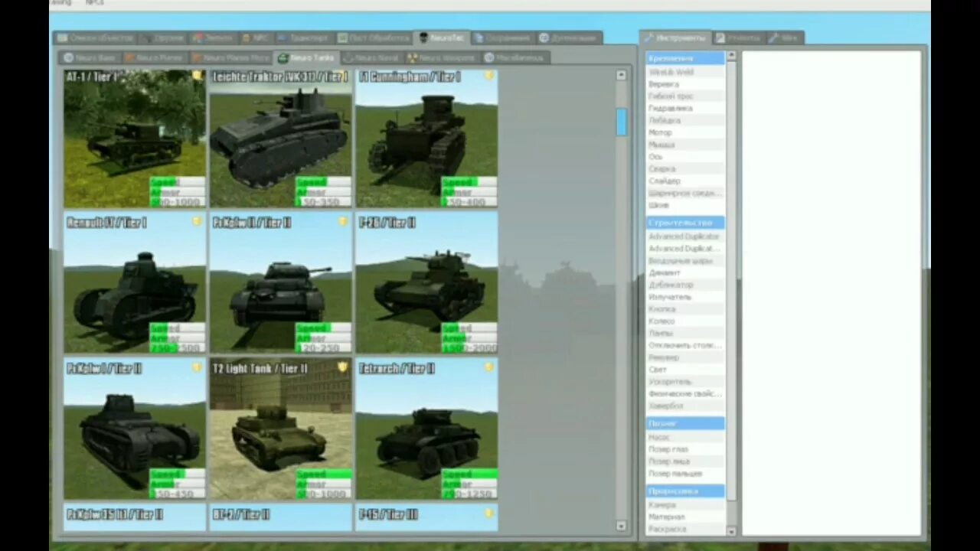The height and width of the screenshot is (551, 980).
Task: Switch to the Инструменты tab
Action: pos(675,37)
